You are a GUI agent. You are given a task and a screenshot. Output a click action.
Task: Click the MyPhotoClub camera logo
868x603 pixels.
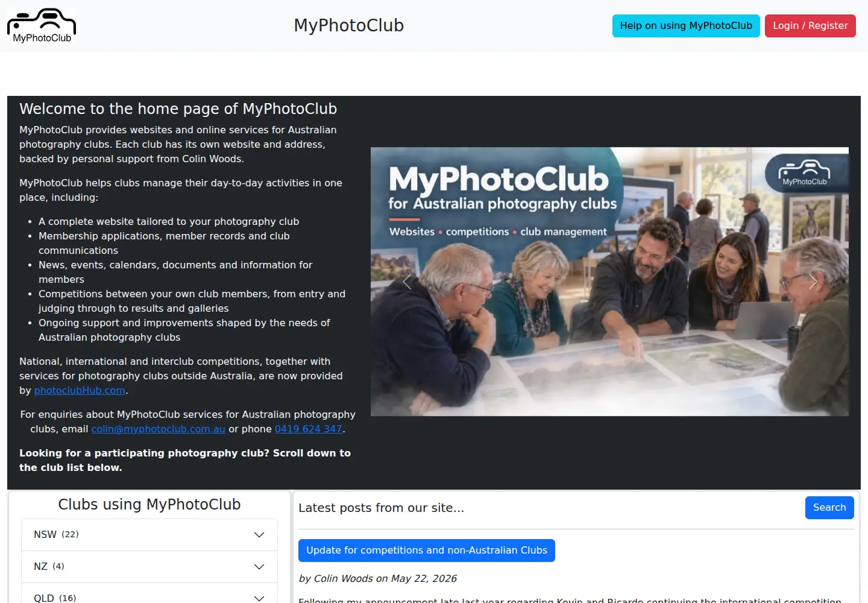coord(42,26)
